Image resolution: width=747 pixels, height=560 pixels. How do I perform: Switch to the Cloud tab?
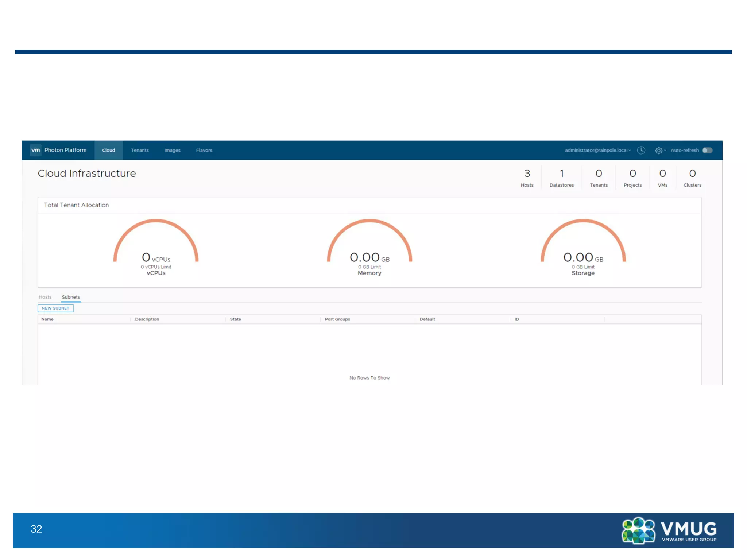[108, 150]
